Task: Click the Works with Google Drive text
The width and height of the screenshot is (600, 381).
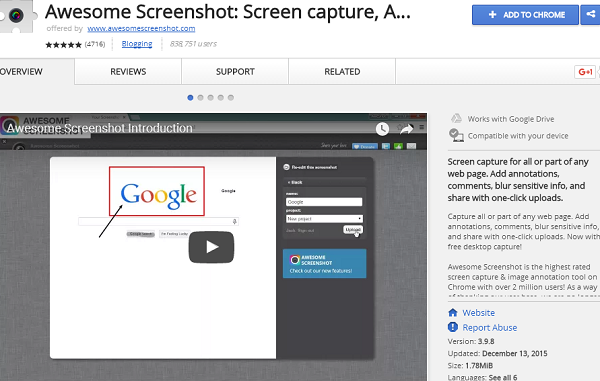Action: pyautogui.click(x=511, y=119)
